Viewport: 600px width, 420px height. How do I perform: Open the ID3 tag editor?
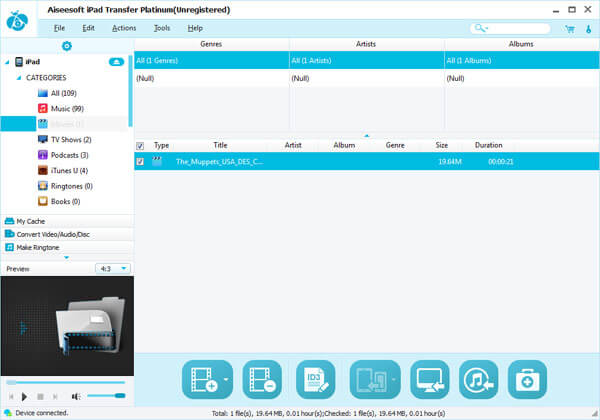[315, 379]
